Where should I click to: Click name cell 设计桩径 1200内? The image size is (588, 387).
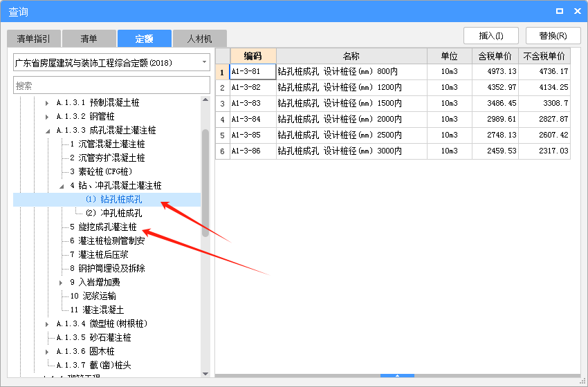click(351, 88)
